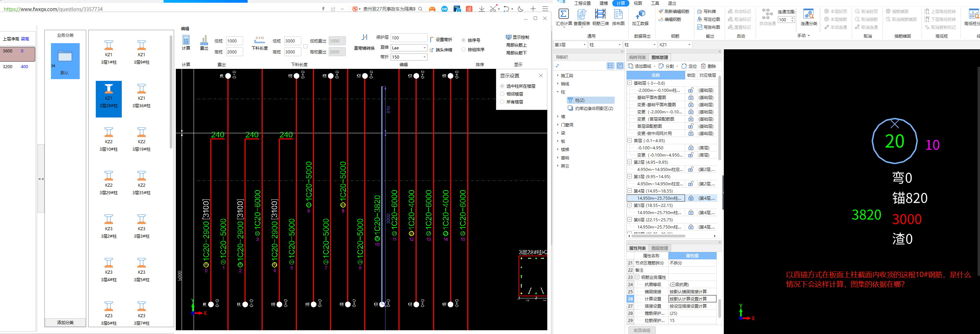The height and width of the screenshot is (334, 980).
Task: Click 编辑钢筋 tool
Action: 670,20
